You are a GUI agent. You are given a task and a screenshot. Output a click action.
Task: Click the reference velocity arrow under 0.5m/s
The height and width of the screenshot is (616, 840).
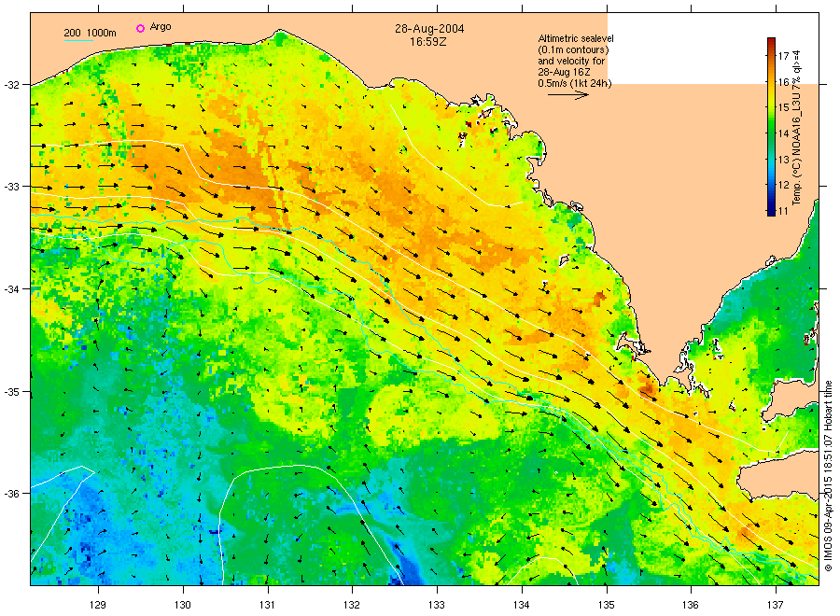pos(567,95)
